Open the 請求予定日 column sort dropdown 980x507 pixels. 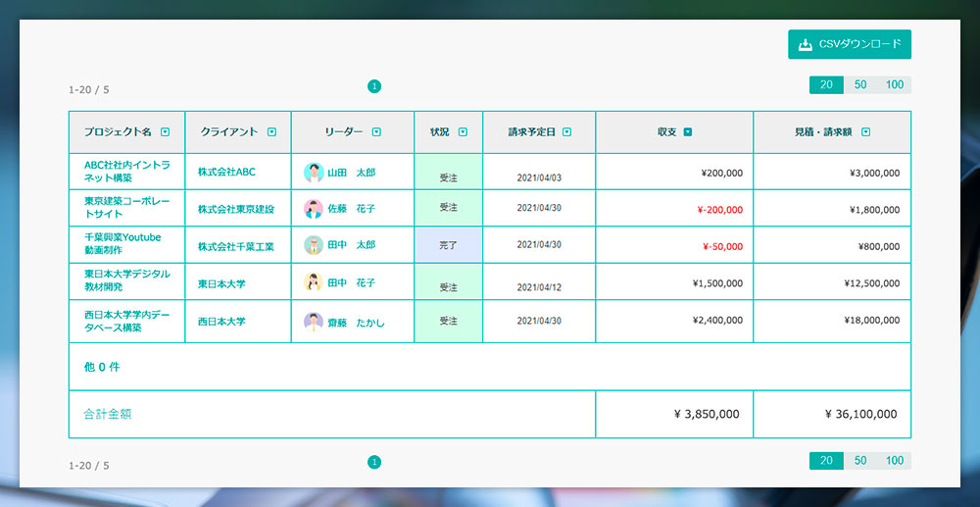(566, 132)
